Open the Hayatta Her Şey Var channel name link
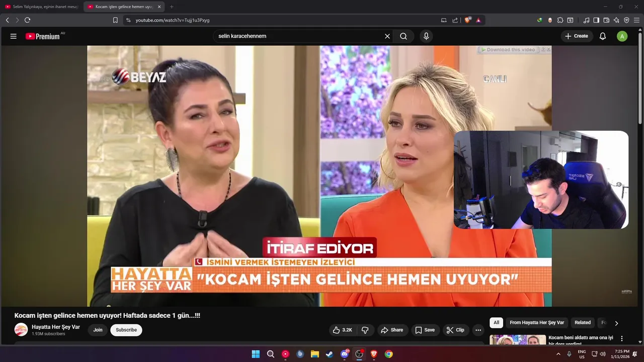The width and height of the screenshot is (644, 362). tap(56, 327)
